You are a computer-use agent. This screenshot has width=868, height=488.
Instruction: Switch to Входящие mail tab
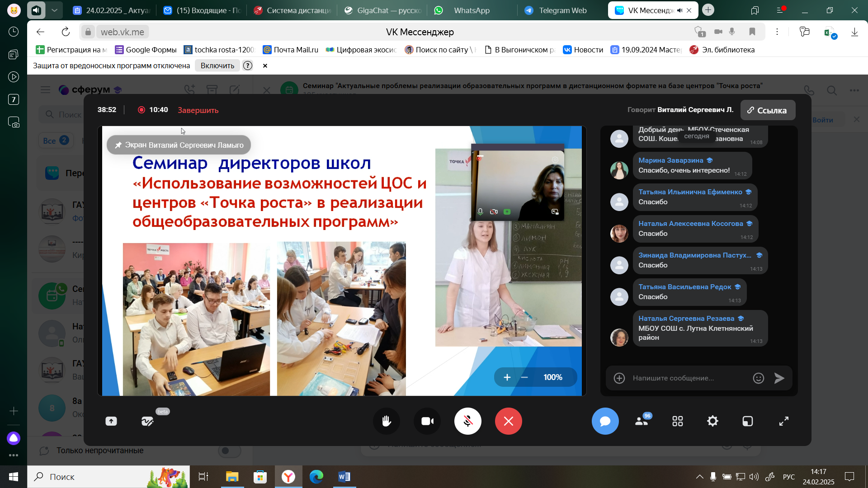pos(202,10)
